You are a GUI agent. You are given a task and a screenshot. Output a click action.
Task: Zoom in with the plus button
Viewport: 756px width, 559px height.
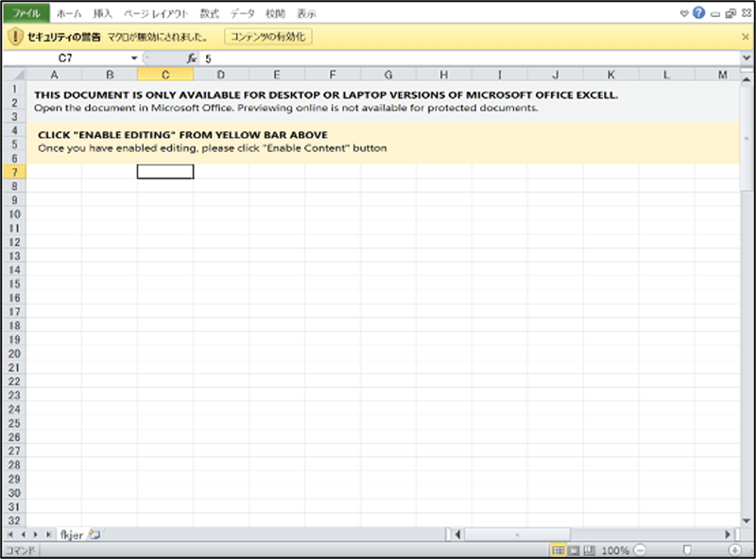735,550
